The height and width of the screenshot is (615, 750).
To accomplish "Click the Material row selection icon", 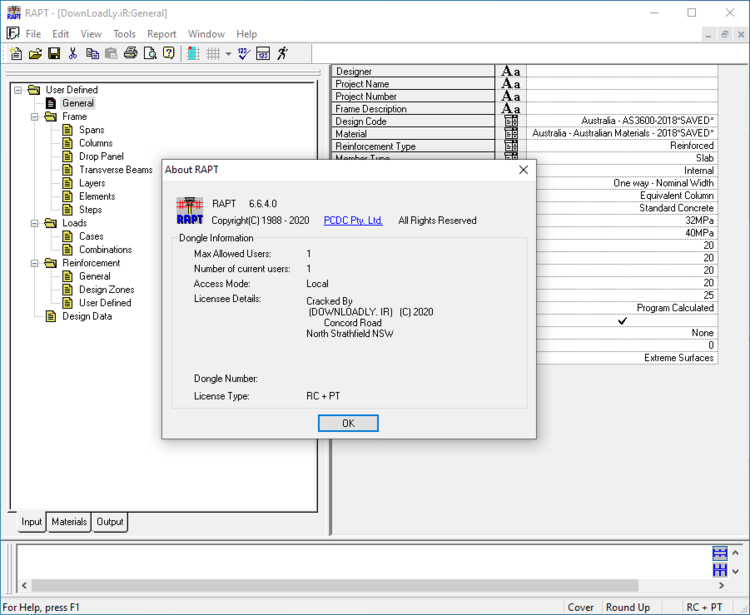I will pos(511,133).
